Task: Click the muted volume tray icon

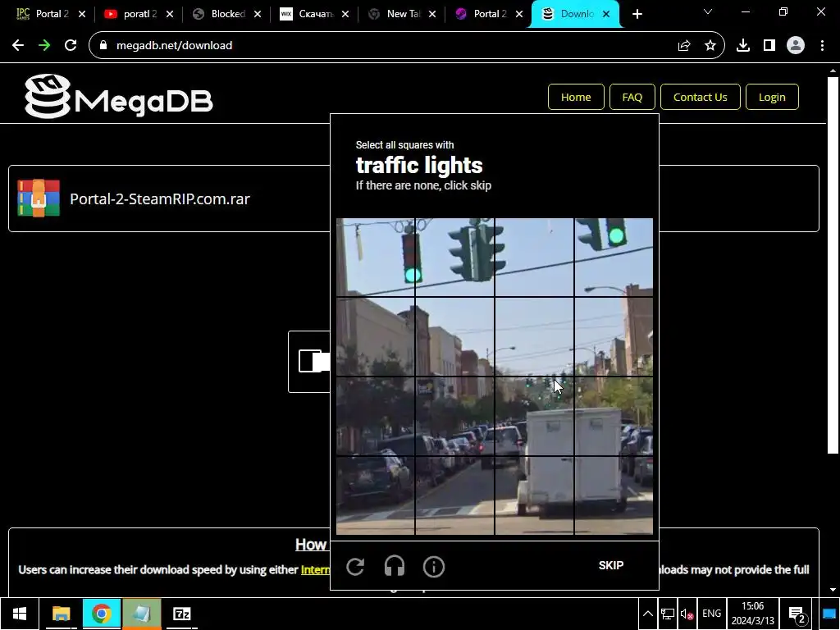Action: point(687,614)
